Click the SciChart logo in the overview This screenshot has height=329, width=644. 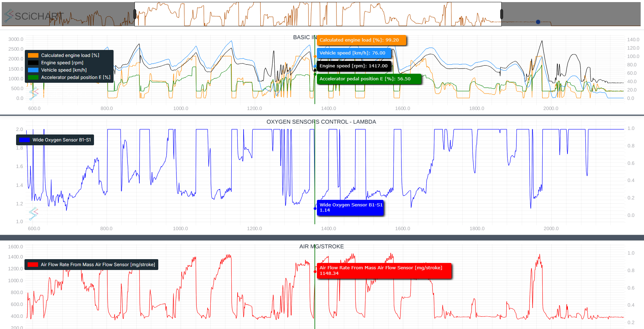[34, 16]
